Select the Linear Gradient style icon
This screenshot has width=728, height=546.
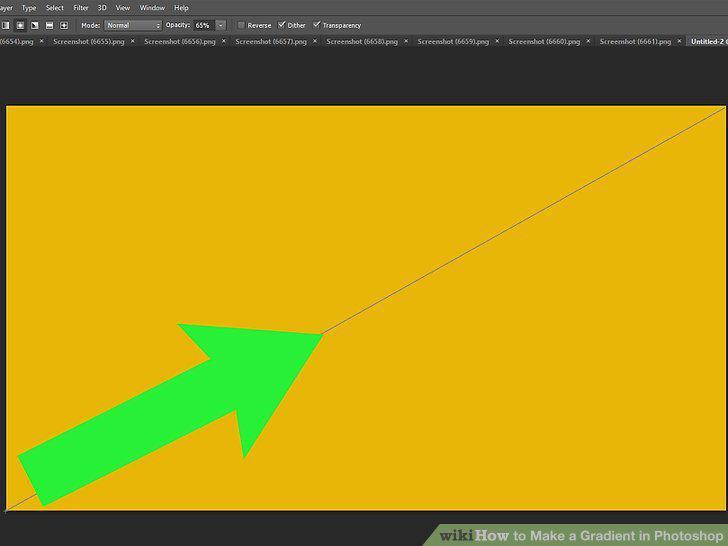[6, 26]
